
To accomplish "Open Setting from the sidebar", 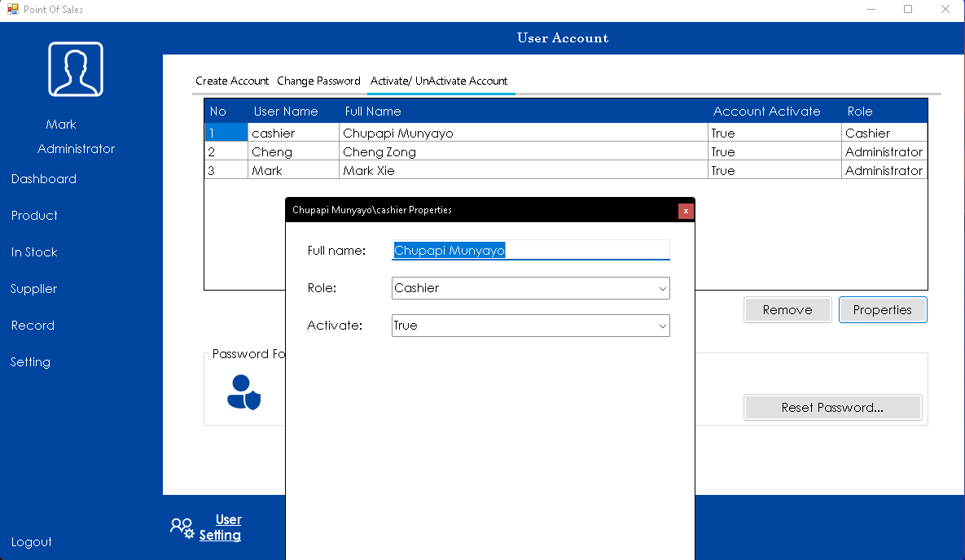I will (x=30, y=362).
